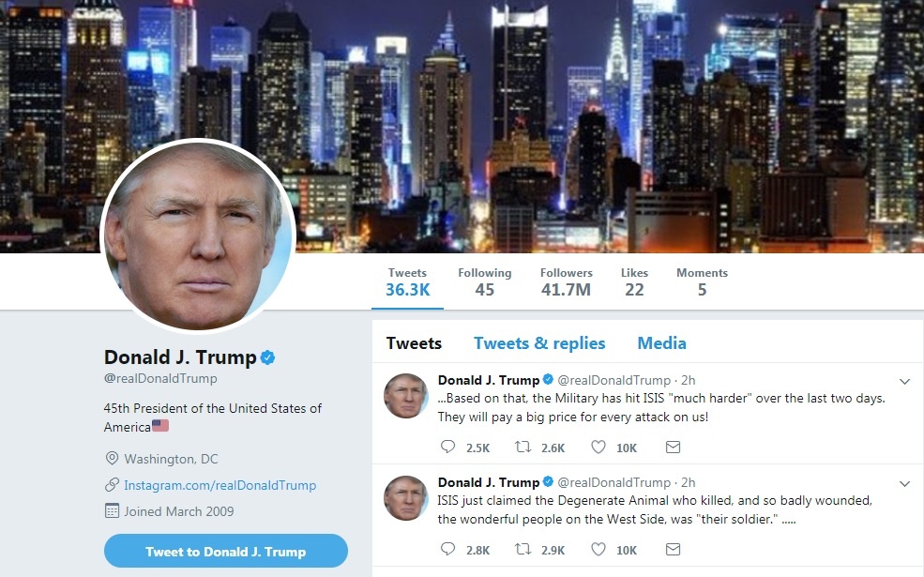The height and width of the screenshot is (577, 924).
Task: Retweet the 'ISIS just claimed' tweet
Action: (x=523, y=549)
